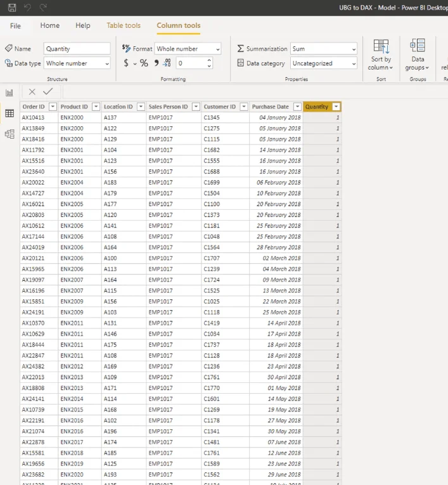Commit formula with checkmark icon
The image size is (448, 485).
coord(48,91)
